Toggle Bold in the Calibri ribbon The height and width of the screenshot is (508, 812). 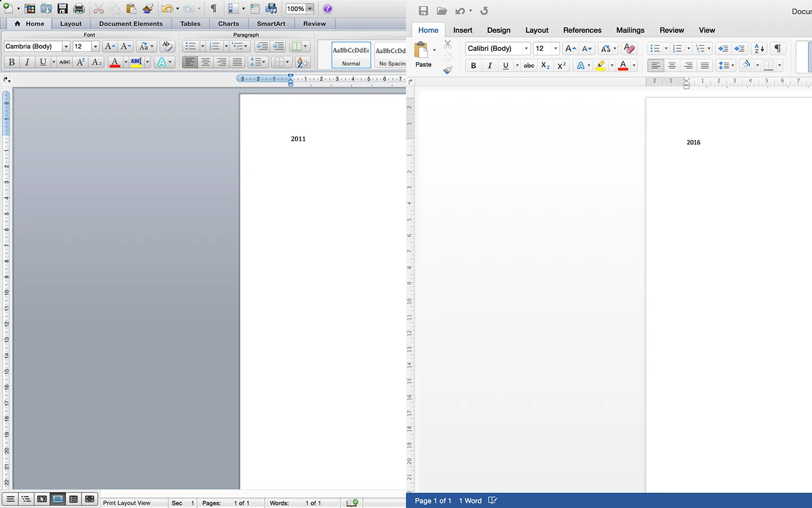[473, 65]
